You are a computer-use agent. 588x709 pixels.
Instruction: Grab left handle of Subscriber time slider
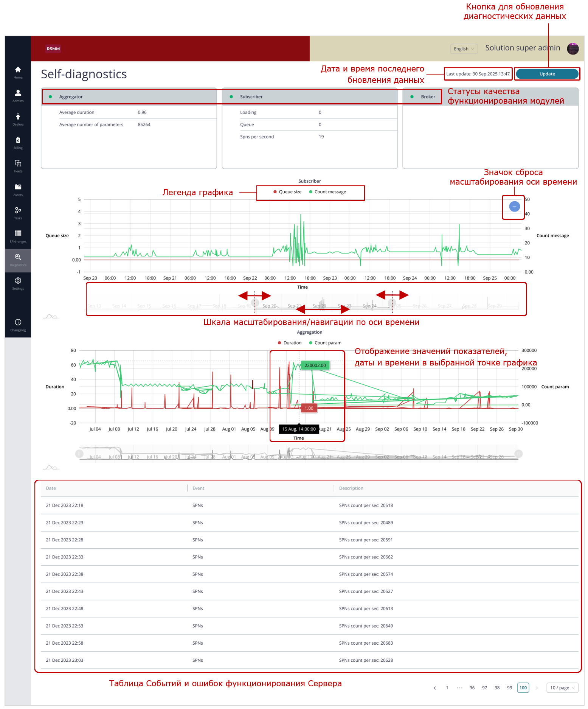(x=255, y=302)
